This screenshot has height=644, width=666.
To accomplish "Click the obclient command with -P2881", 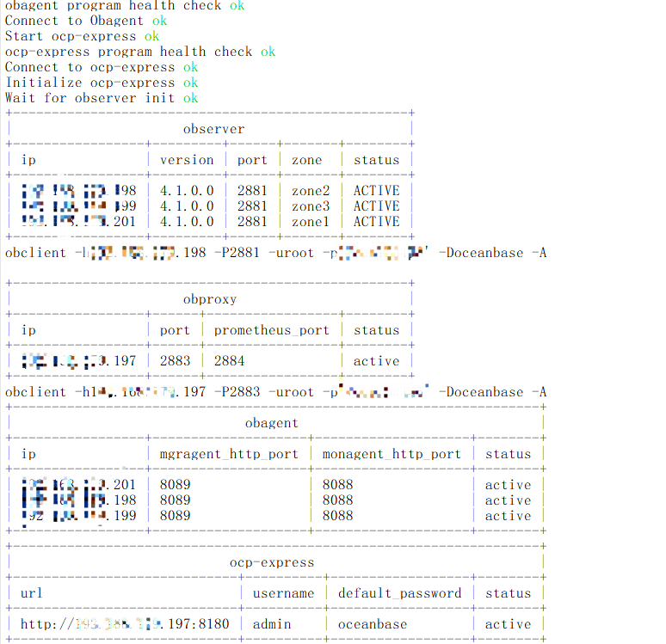I will pyautogui.click(x=275, y=253).
